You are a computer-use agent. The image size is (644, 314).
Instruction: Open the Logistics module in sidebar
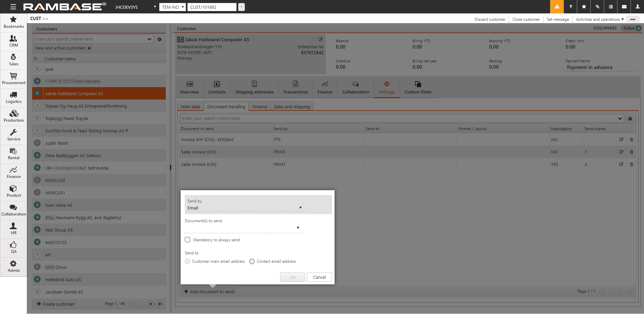click(x=13, y=98)
